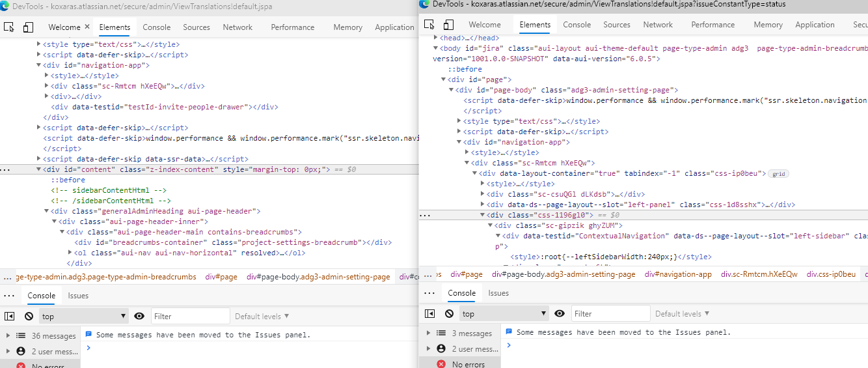Select Console drawer tab in right window
868x368 pixels.
point(461,293)
